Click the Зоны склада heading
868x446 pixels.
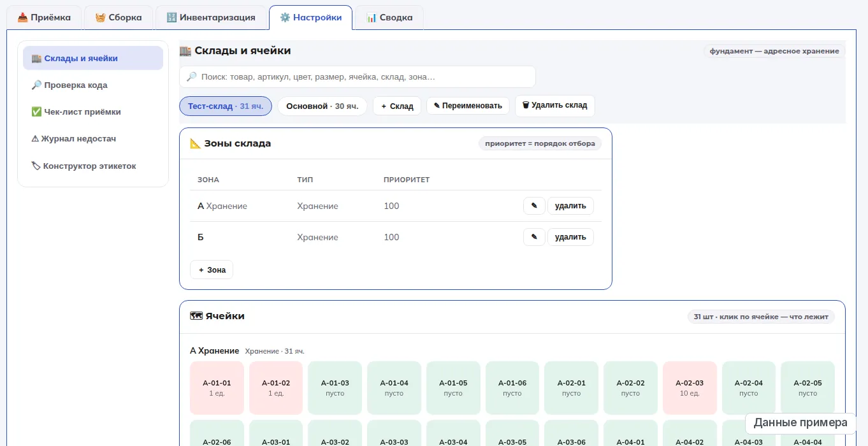[231, 143]
